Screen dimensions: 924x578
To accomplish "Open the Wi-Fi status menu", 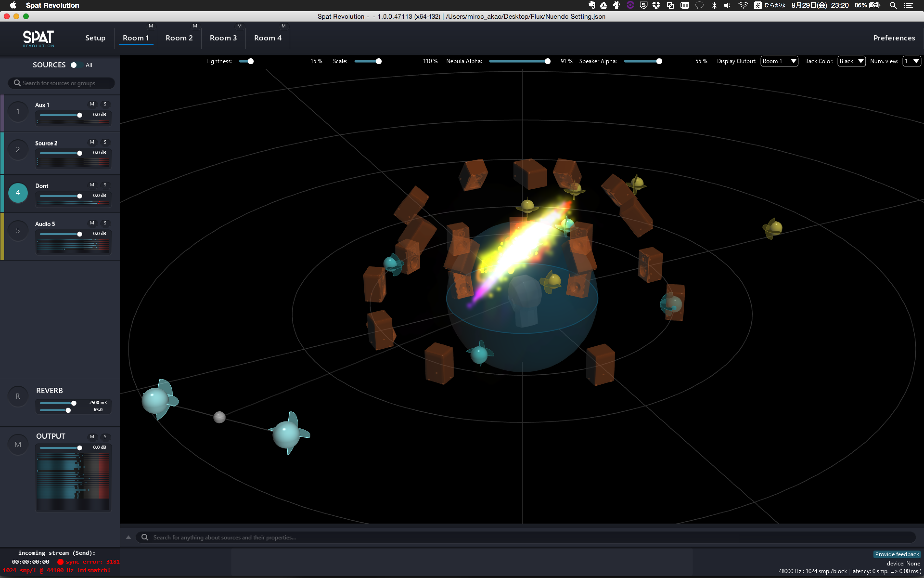I will (743, 5).
